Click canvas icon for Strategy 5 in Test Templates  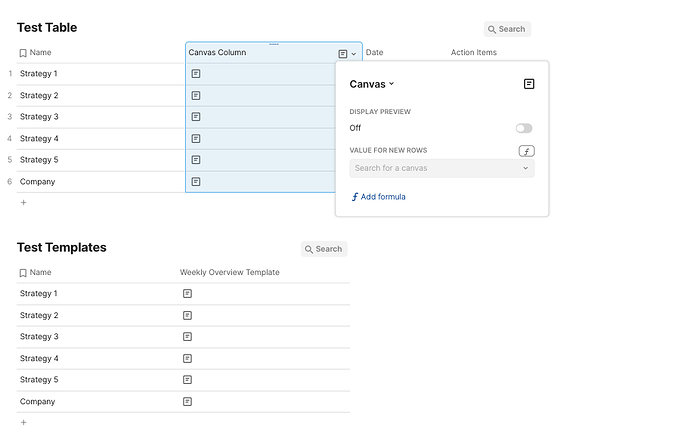tap(187, 380)
